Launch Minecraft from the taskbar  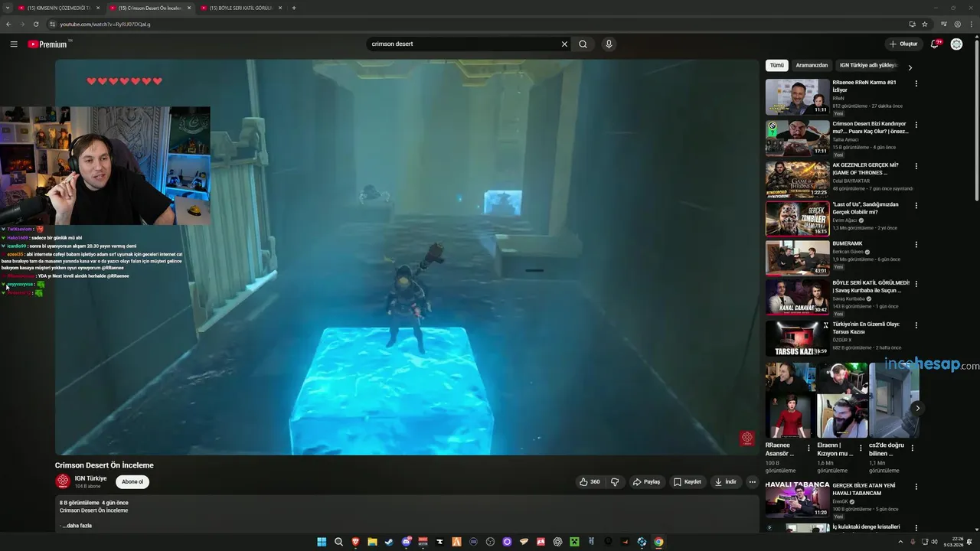coord(574,542)
